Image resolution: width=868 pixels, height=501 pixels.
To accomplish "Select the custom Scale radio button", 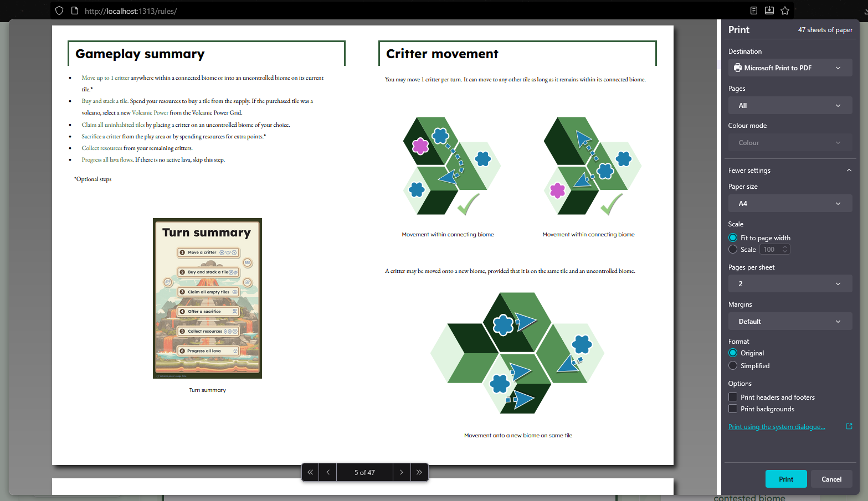I will 733,250.
